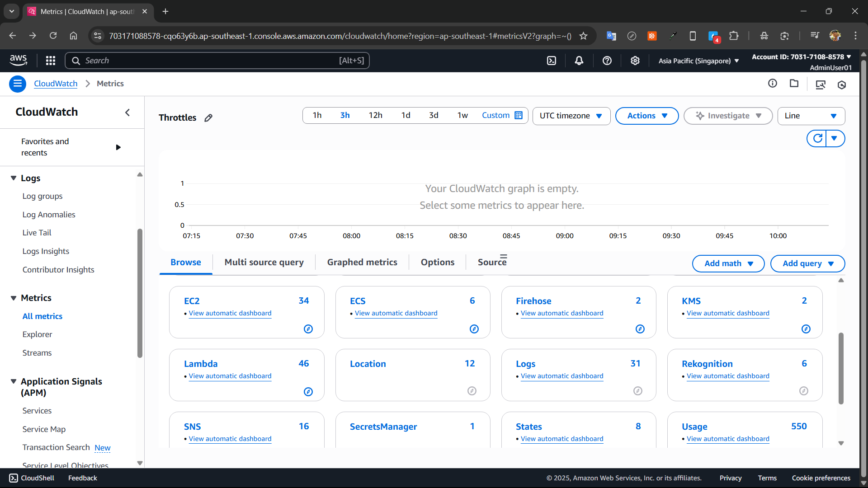Open Log groups in sidebar

click(42, 196)
